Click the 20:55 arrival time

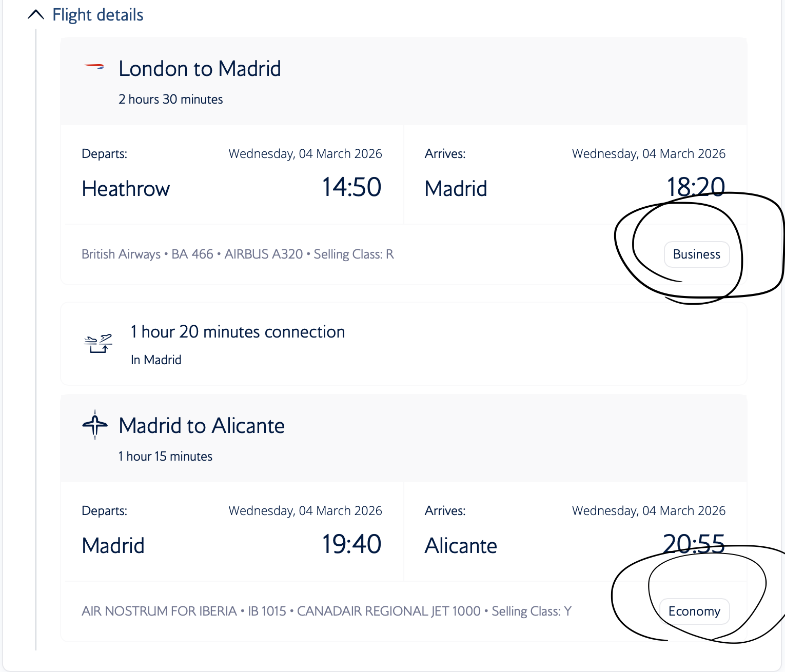point(694,544)
